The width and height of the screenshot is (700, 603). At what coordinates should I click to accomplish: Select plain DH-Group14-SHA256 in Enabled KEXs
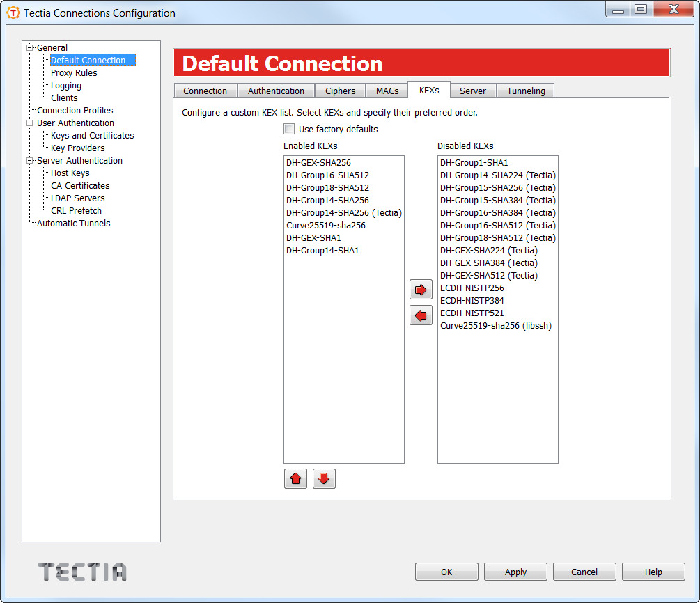(x=344, y=201)
